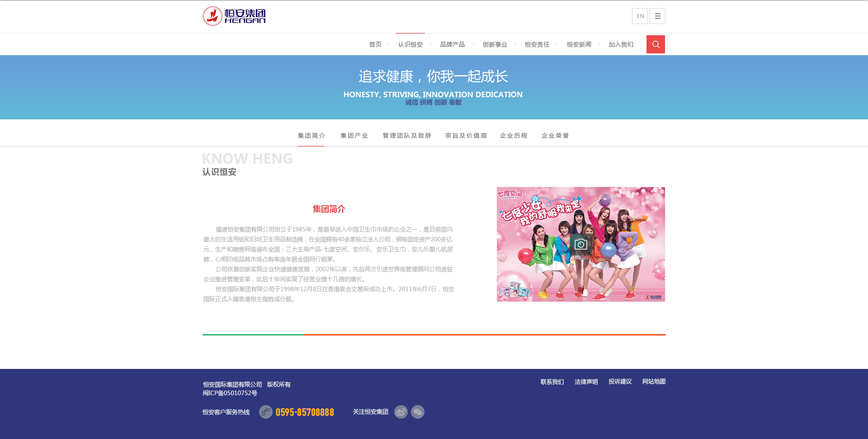Click the 闽ICP备05010752号 record text

pos(230,393)
